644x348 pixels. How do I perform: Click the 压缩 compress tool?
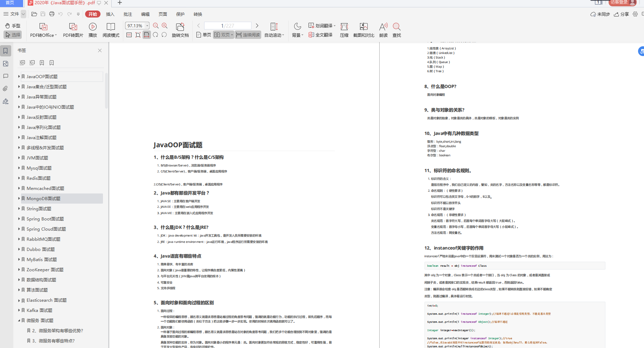(x=344, y=30)
